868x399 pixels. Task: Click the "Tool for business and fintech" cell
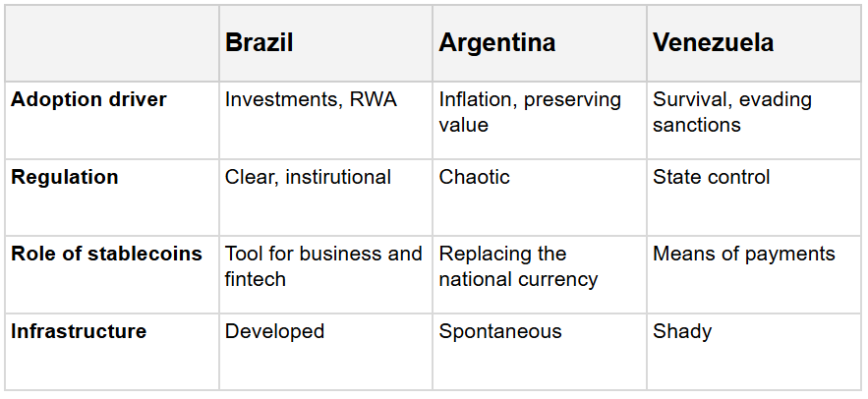[323, 266]
